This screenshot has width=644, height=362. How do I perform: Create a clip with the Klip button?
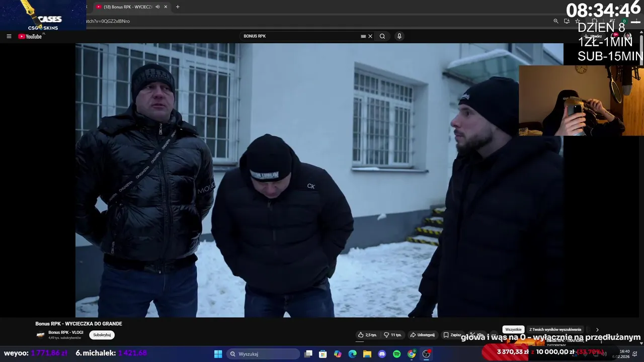477,335
